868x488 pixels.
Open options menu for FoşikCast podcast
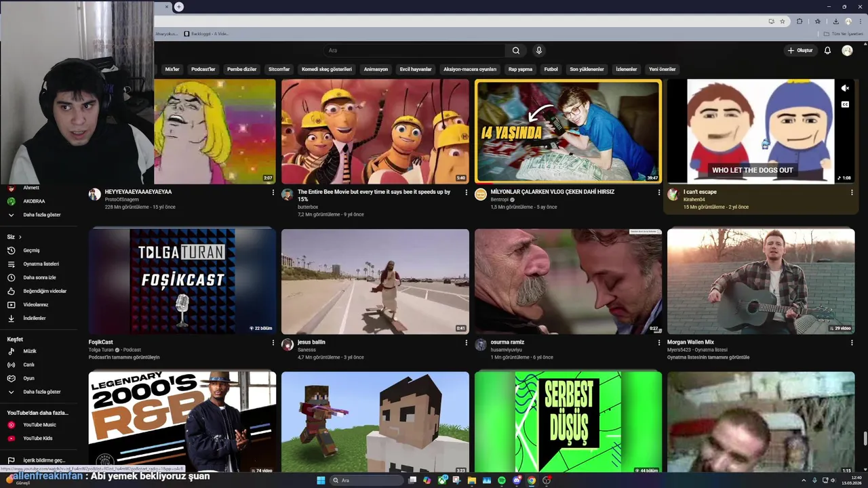[273, 343]
